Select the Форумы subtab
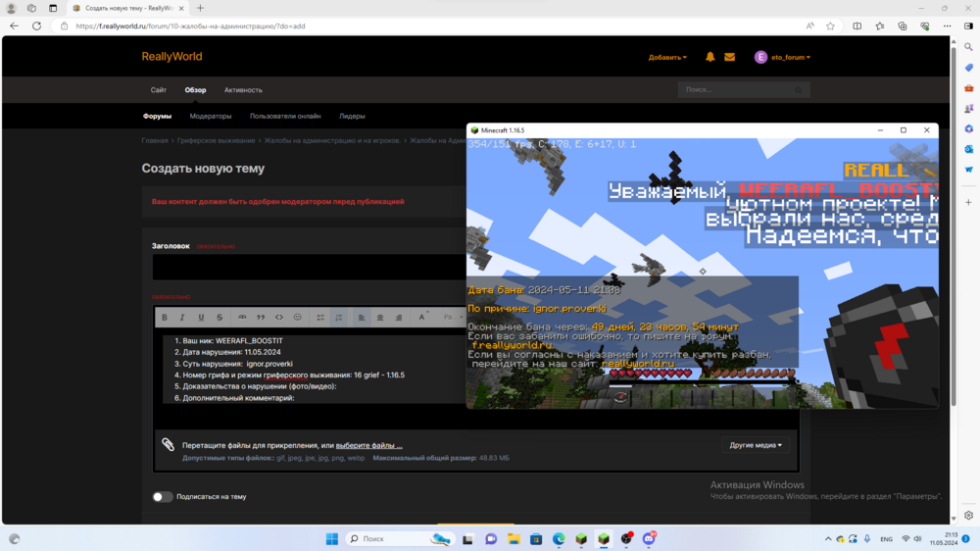The image size is (980, 551). tap(157, 117)
